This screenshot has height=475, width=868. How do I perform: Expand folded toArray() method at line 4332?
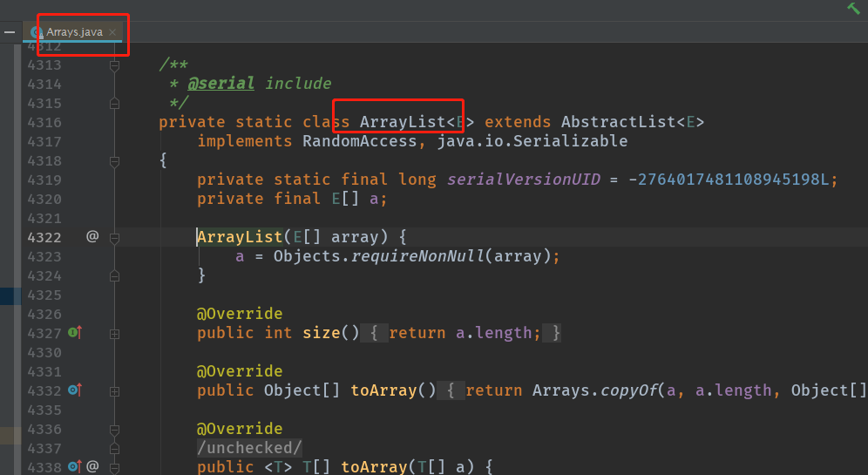(x=114, y=391)
